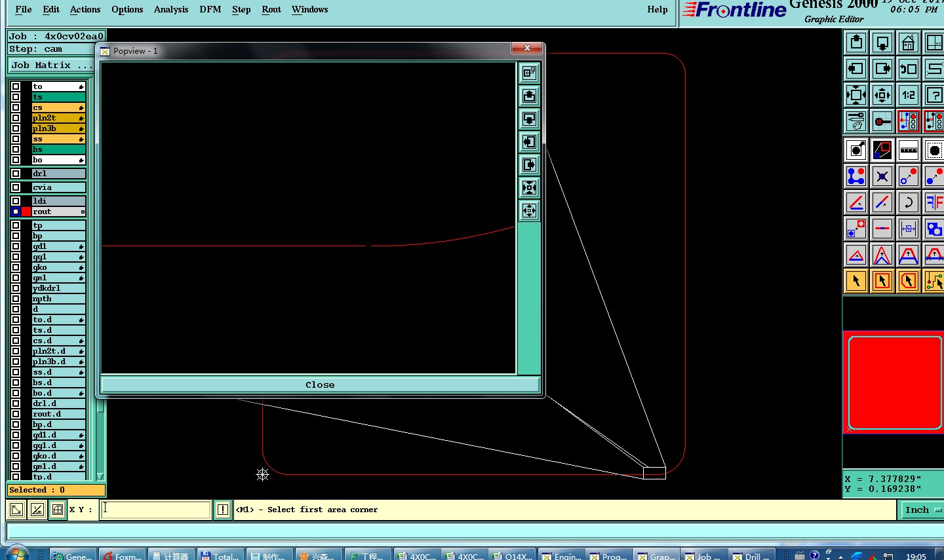Toggle the checkbox for layer npth

tap(16, 299)
